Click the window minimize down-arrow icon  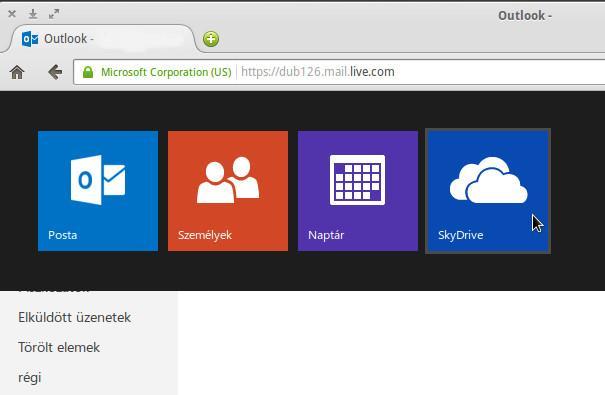(33, 14)
